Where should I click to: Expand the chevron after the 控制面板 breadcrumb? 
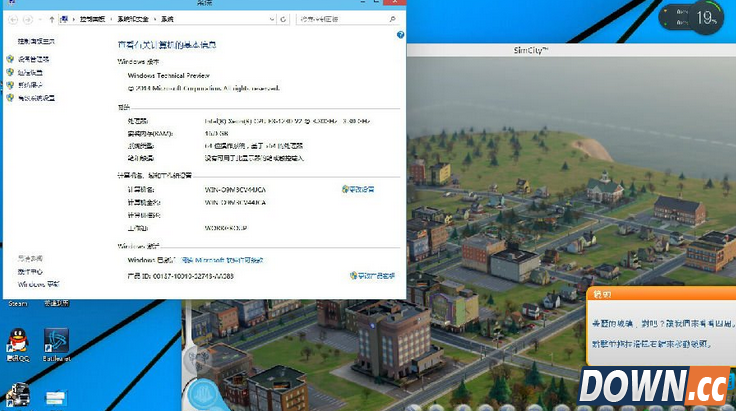click(x=111, y=19)
